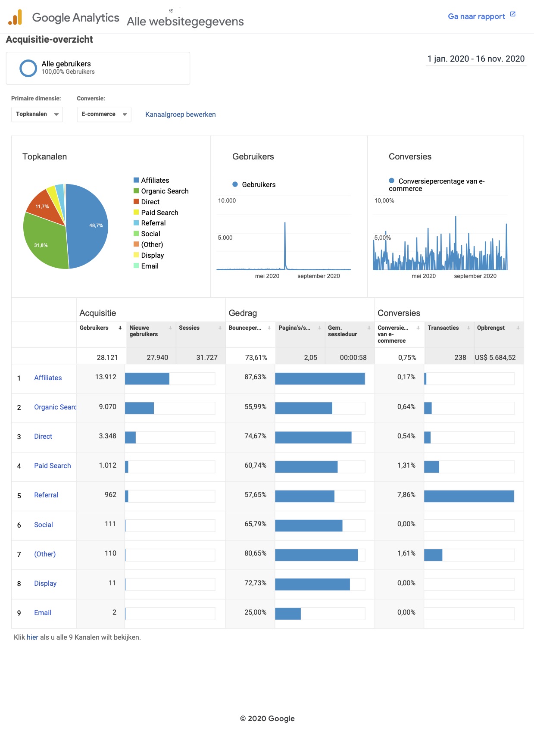Click the Alle websitegegevens view title

click(x=185, y=22)
